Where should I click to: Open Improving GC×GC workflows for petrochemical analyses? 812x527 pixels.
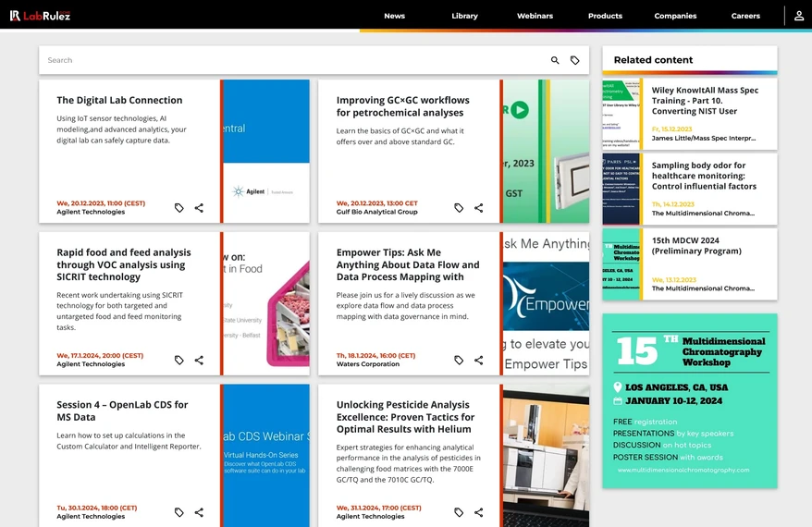point(403,106)
